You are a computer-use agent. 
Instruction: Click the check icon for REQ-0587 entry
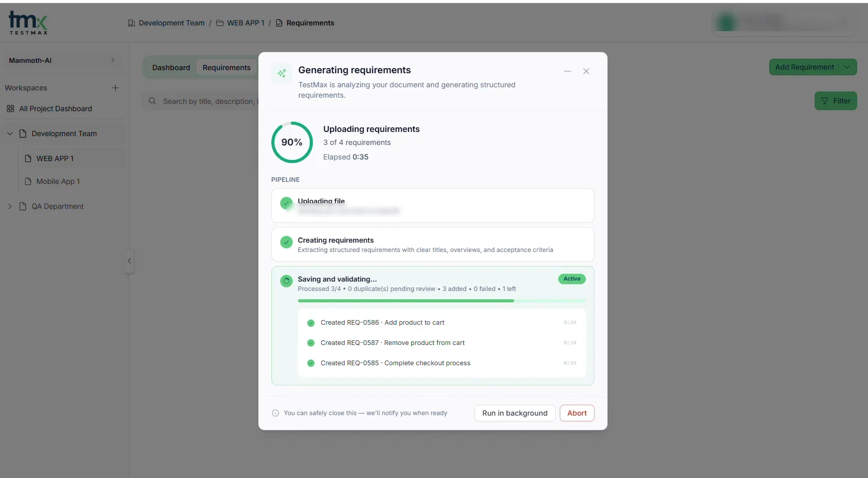click(x=311, y=343)
